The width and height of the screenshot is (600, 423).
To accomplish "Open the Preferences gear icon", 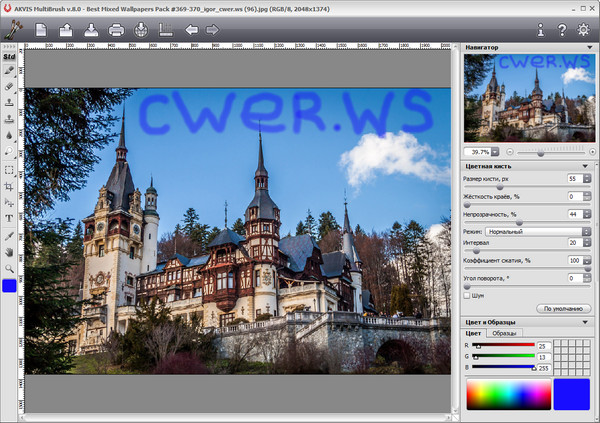I will click(584, 30).
